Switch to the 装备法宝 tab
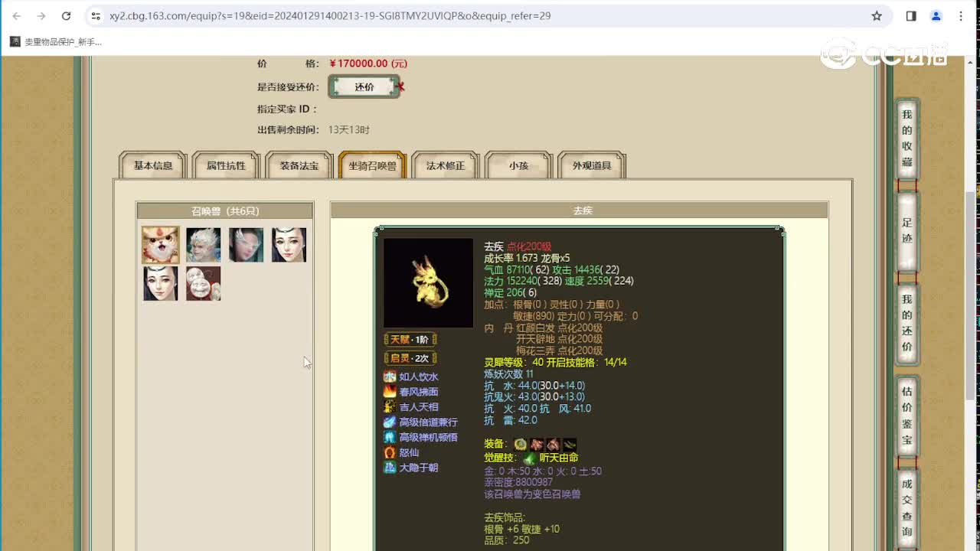Image resolution: width=980 pixels, height=551 pixels. [299, 165]
